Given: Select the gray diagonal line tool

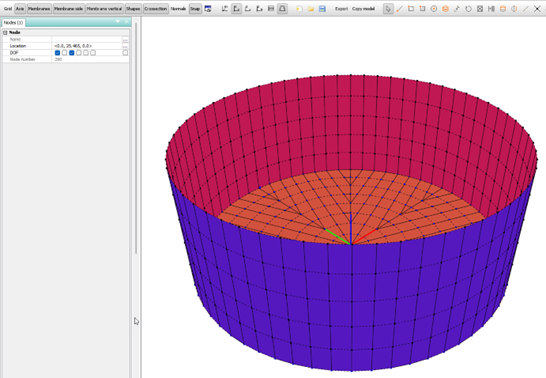Looking at the screenshot, I should 526,9.
